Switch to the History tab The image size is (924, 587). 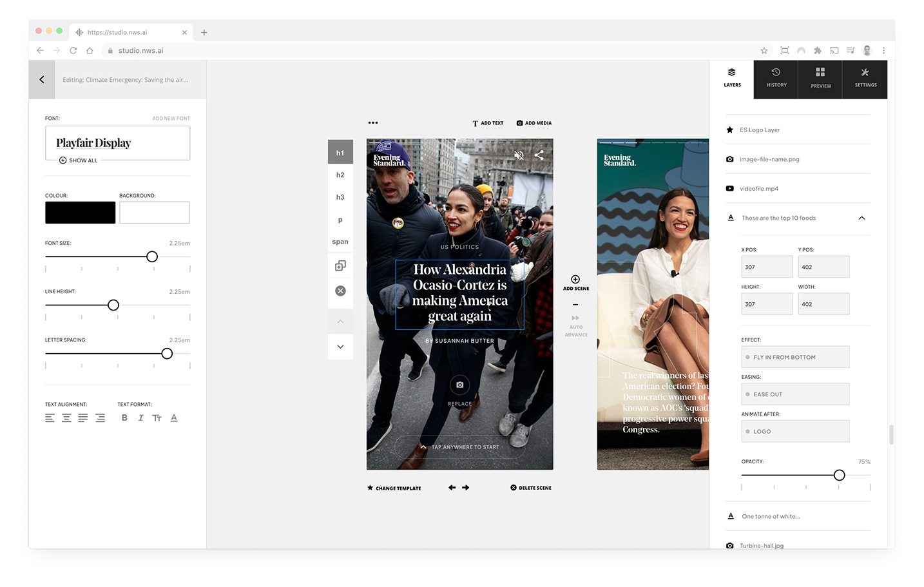[776, 79]
